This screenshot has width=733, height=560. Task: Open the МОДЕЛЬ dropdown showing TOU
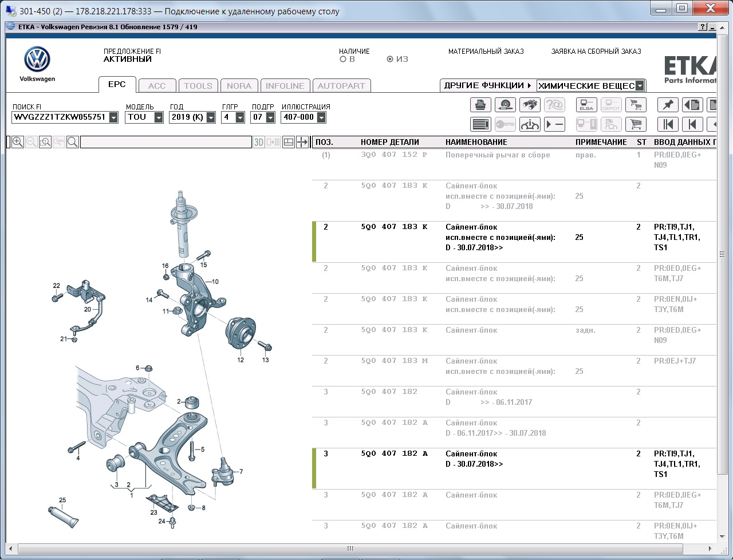pyautogui.click(x=159, y=117)
